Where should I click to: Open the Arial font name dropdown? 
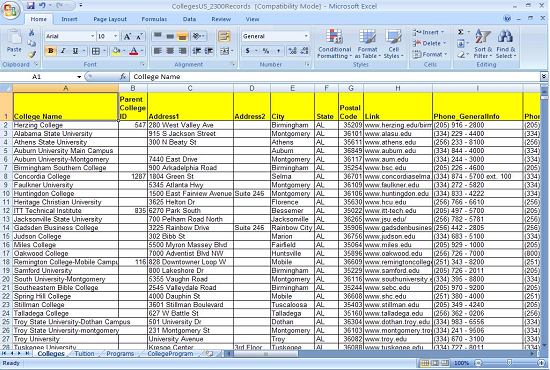pyautogui.click(x=92, y=36)
